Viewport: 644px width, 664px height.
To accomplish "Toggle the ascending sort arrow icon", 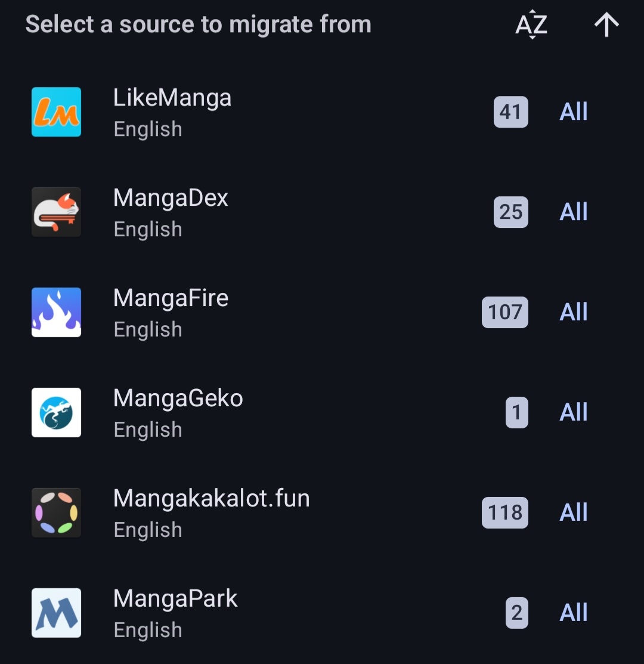I will click(x=606, y=24).
